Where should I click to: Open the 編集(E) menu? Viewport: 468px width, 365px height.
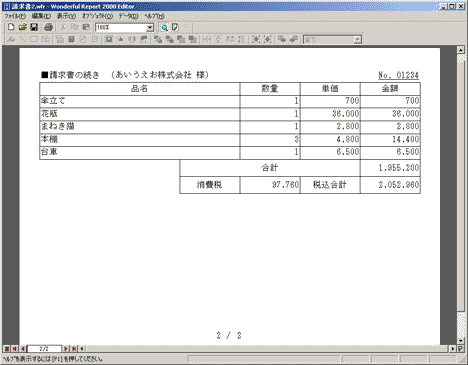click(x=41, y=16)
